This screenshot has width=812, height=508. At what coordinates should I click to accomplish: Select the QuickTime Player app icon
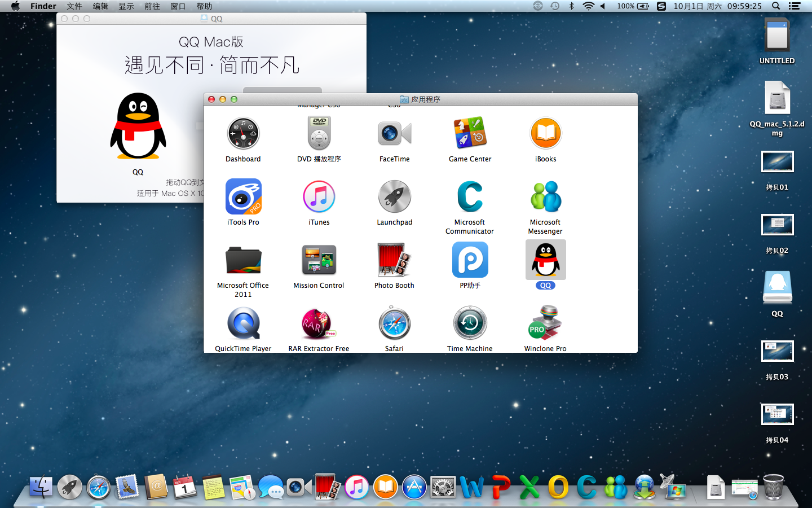click(x=243, y=323)
